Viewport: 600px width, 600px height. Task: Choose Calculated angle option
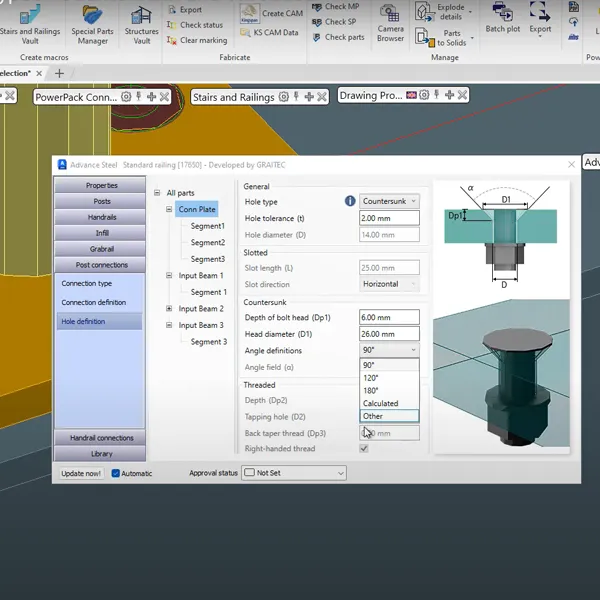[389, 403]
